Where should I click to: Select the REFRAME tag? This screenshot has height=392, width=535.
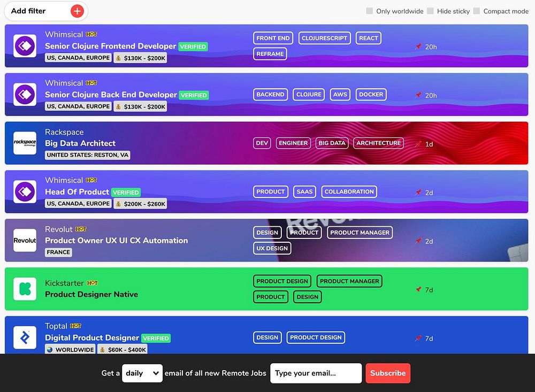pyautogui.click(x=270, y=54)
